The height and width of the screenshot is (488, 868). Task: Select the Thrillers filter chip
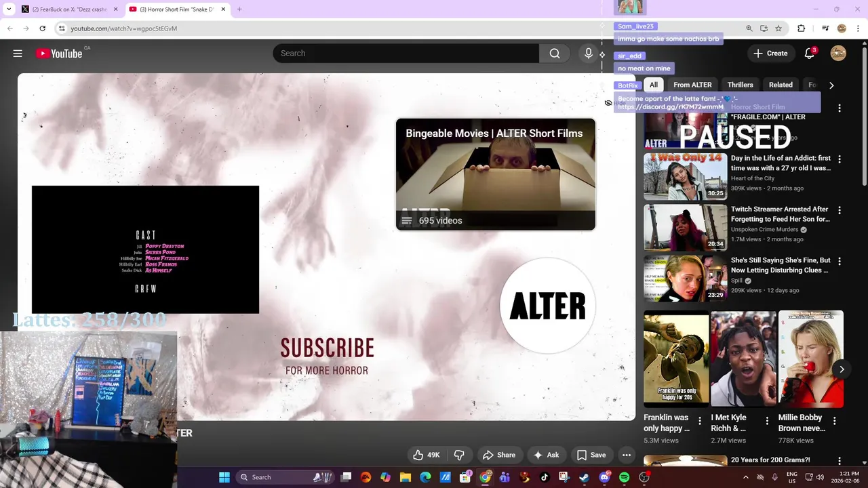[x=741, y=85]
